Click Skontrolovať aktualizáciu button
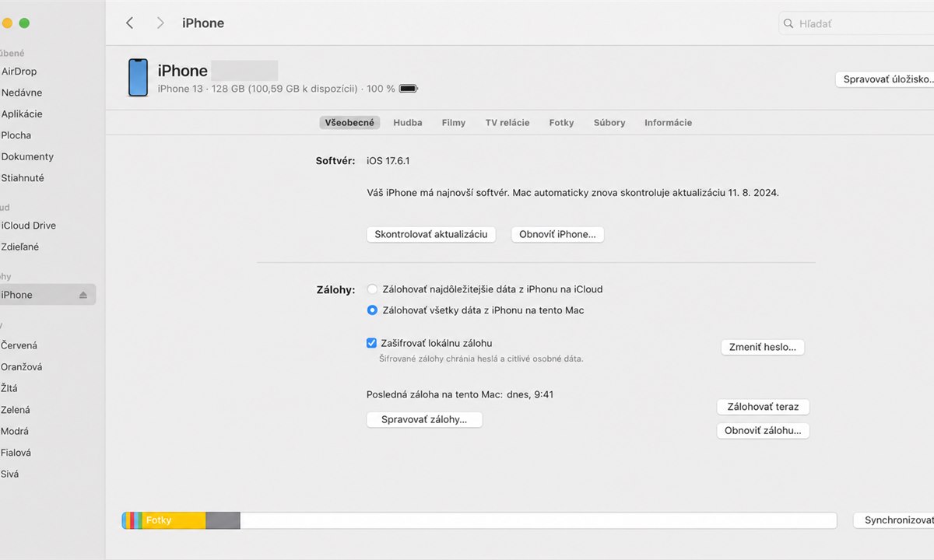 pyautogui.click(x=431, y=234)
